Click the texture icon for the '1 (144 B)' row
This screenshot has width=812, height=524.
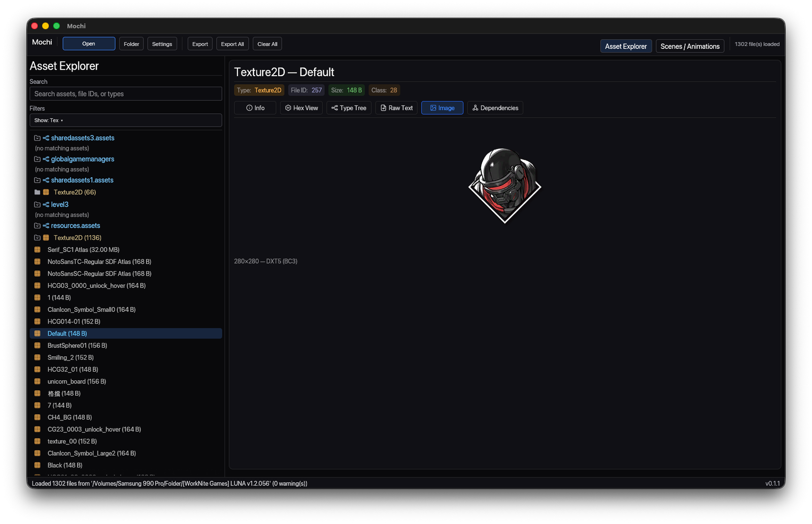pyautogui.click(x=37, y=298)
